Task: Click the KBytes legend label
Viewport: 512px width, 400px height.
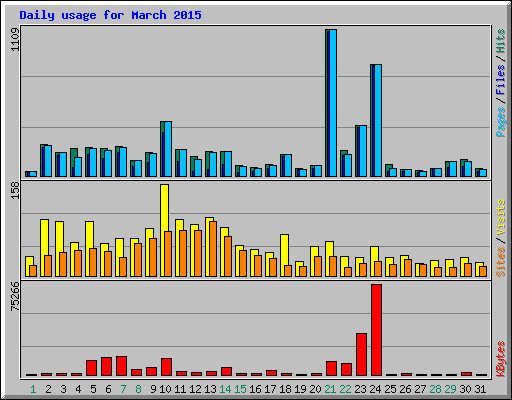Action: (500, 359)
